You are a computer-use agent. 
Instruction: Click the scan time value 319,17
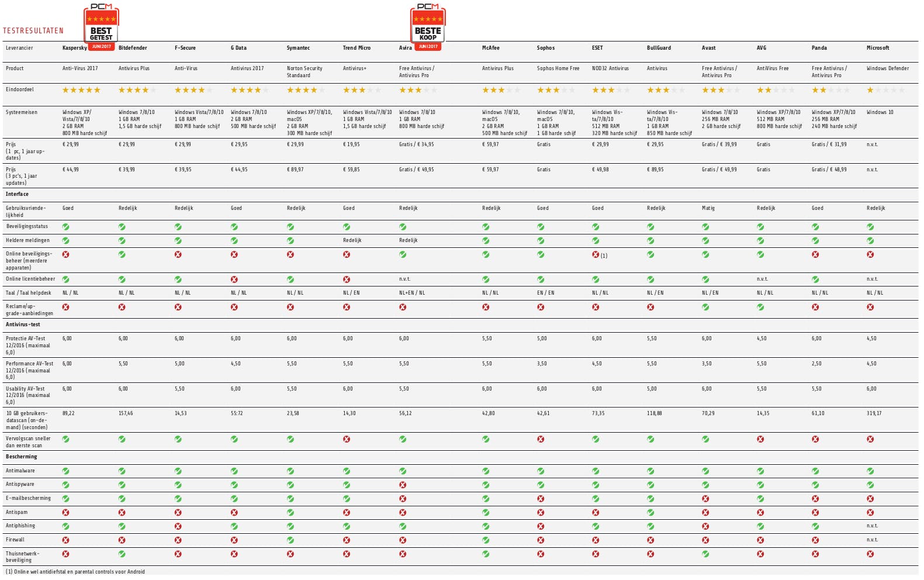[x=874, y=413]
